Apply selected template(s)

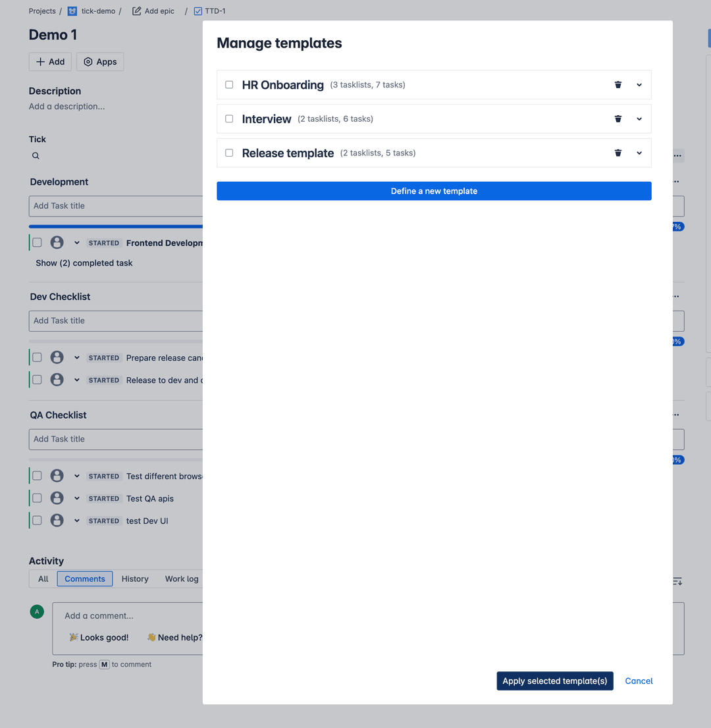(555, 681)
